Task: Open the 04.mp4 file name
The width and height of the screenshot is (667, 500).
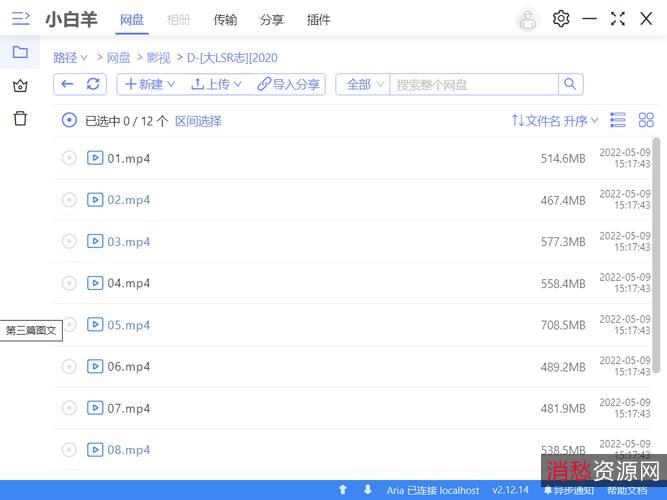Action: point(128,283)
